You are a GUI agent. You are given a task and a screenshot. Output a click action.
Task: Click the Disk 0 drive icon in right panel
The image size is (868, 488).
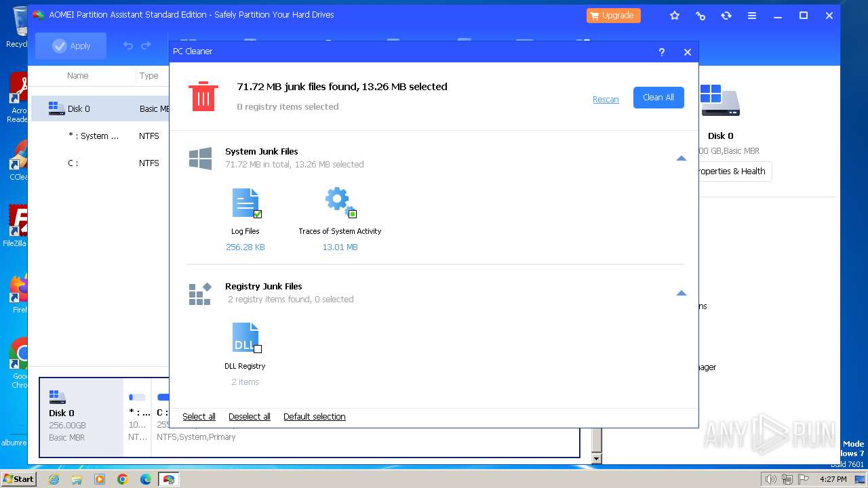(719, 100)
